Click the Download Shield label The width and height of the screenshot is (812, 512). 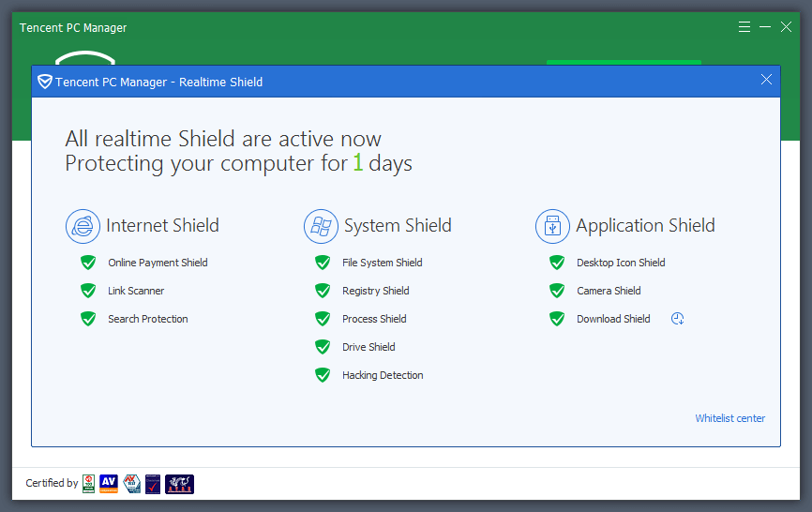click(613, 319)
